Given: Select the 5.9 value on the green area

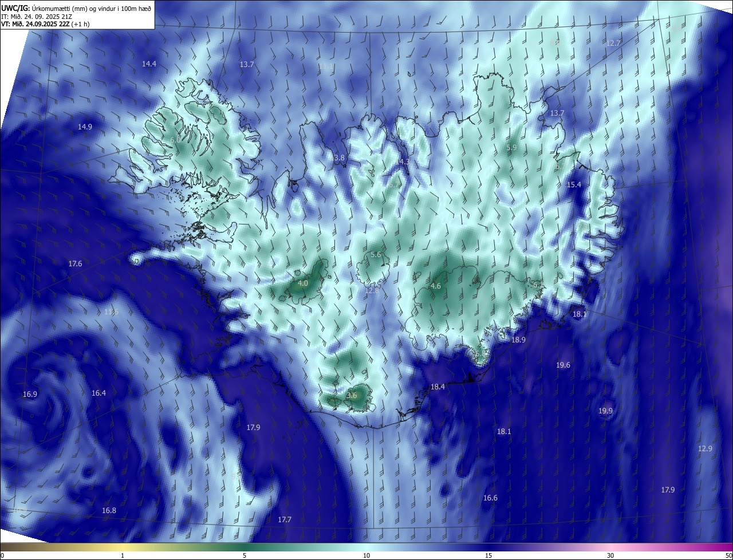Looking at the screenshot, I should tap(512, 148).
